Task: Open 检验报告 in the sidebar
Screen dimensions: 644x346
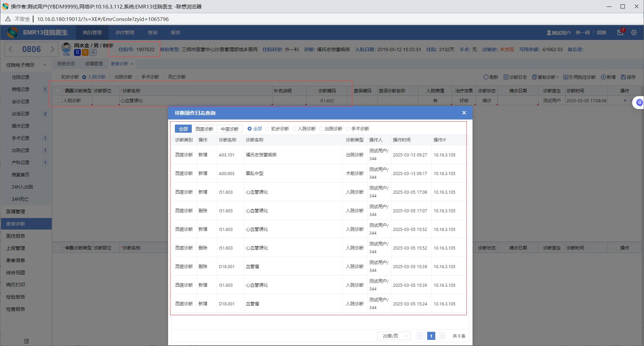Action: click(x=16, y=297)
